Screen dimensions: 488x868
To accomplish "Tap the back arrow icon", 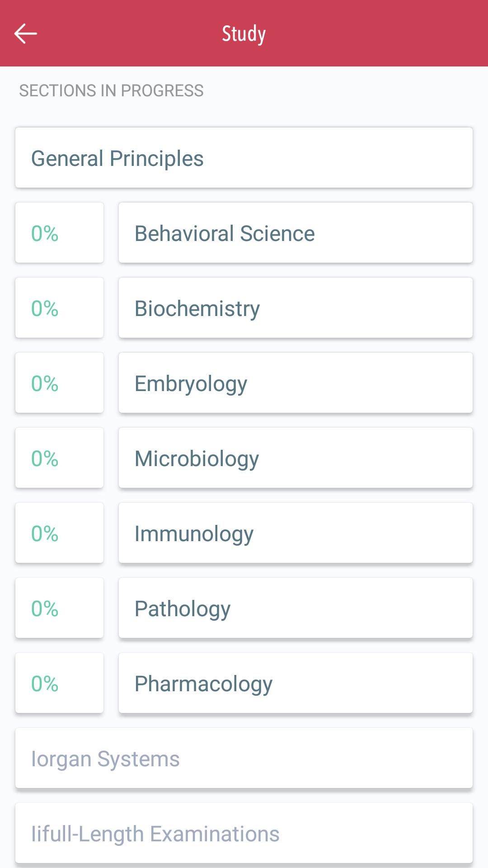I will coord(25,34).
